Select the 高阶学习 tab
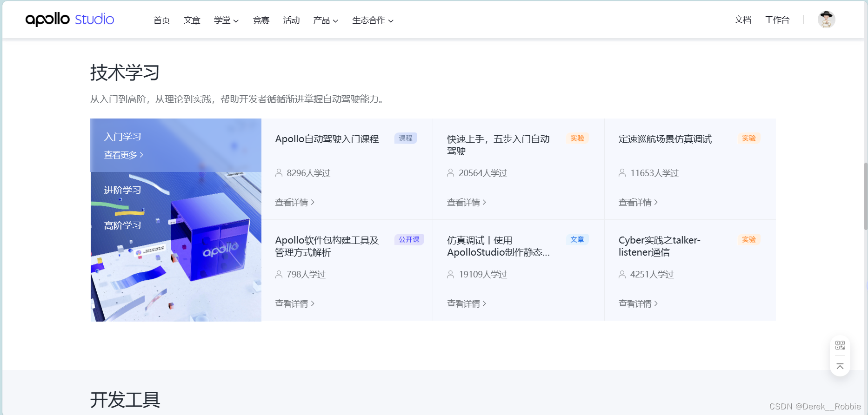The height and width of the screenshot is (415, 868). pyautogui.click(x=123, y=225)
